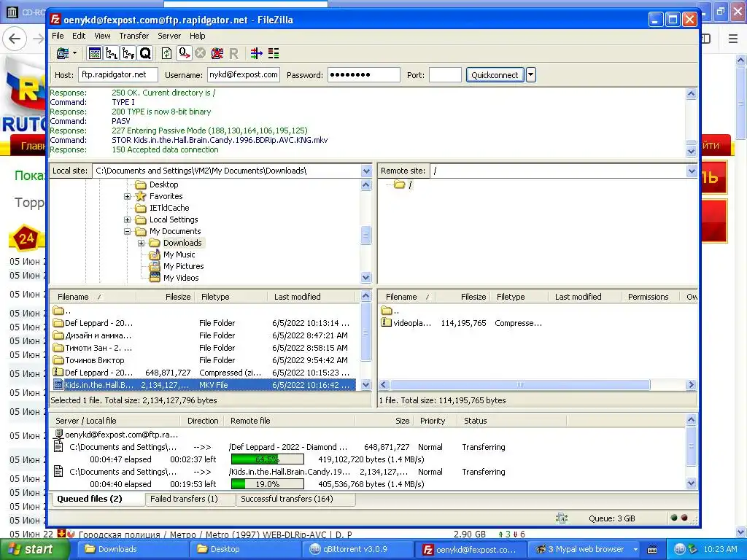Screen dimensions: 747x560
Task: Select the server entry oenykd@fexpost.com in queue
Action: coord(116,435)
